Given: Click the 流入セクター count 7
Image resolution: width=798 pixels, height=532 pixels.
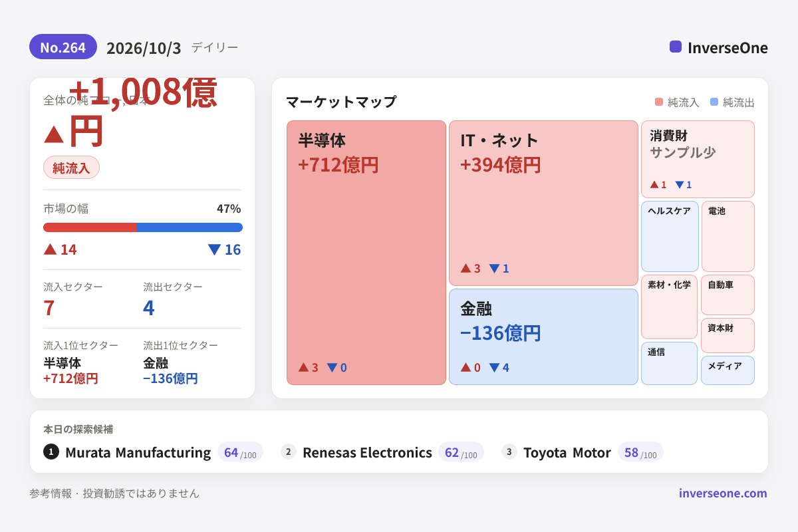Looking at the screenshot, I should pos(49,308).
